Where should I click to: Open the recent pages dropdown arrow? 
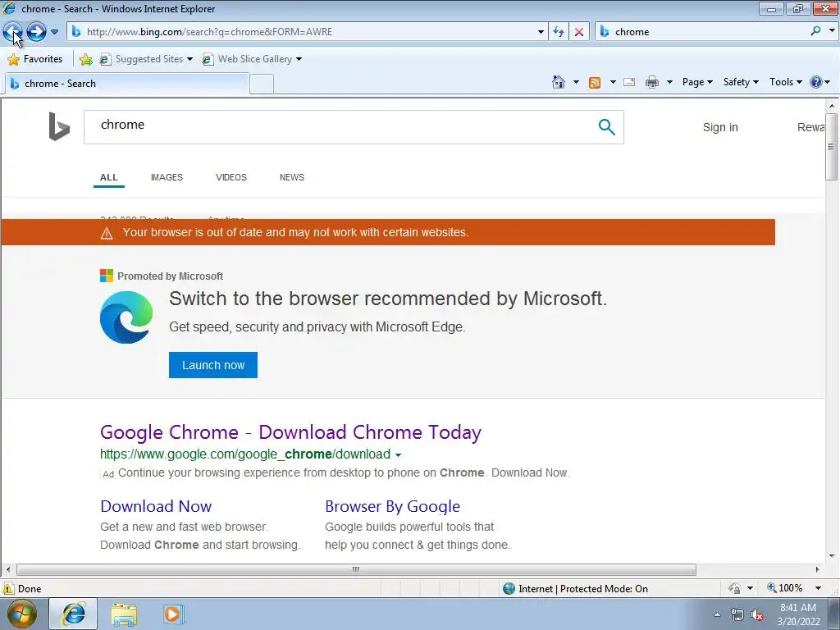tap(54, 32)
